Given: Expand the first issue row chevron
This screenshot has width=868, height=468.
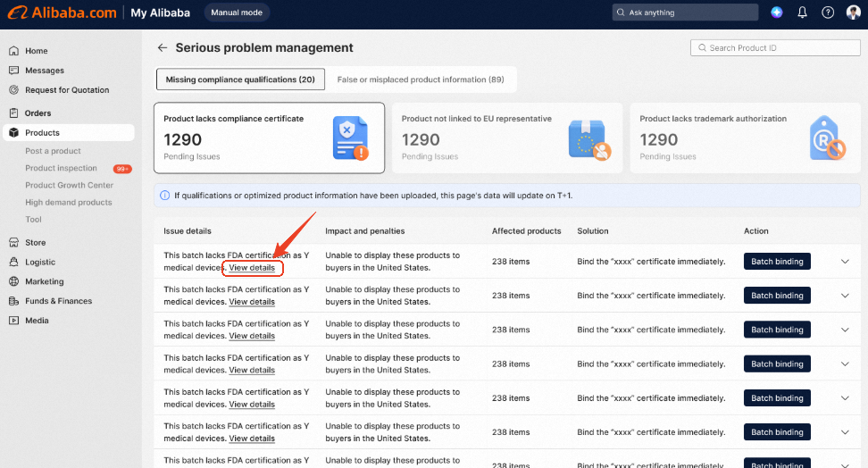Looking at the screenshot, I should click(x=845, y=262).
